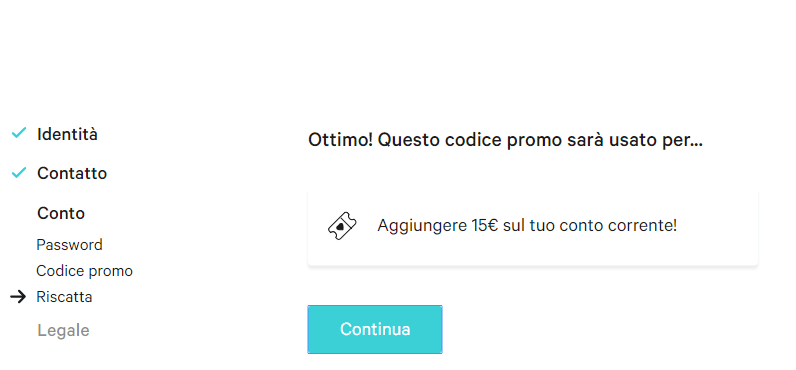Select the Conto section heading
The image size is (796, 370).
[x=61, y=213]
